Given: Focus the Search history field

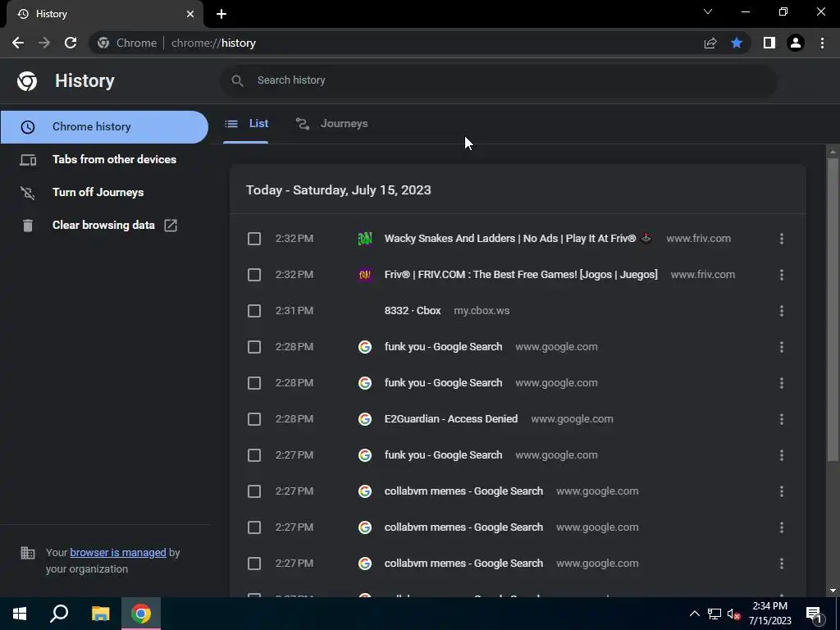Looking at the screenshot, I should [x=498, y=80].
